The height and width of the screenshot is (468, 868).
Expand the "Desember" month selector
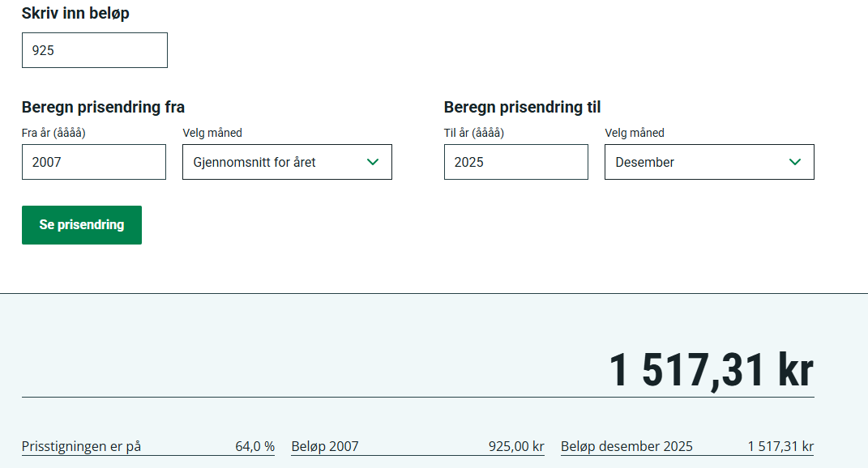click(697, 162)
